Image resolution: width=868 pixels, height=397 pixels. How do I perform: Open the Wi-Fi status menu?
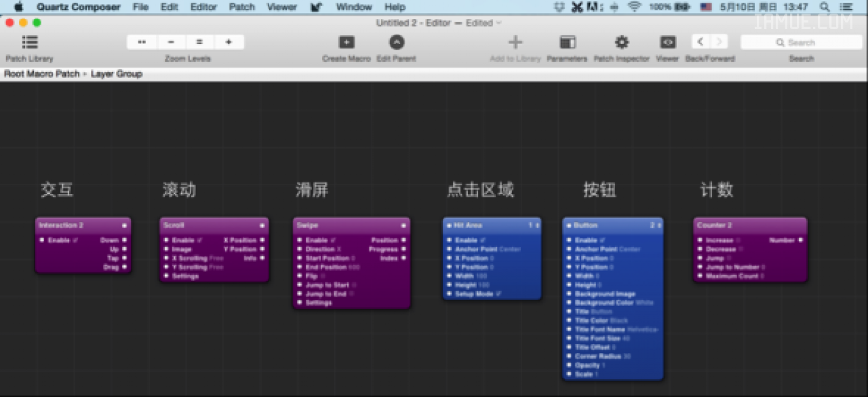click(634, 7)
